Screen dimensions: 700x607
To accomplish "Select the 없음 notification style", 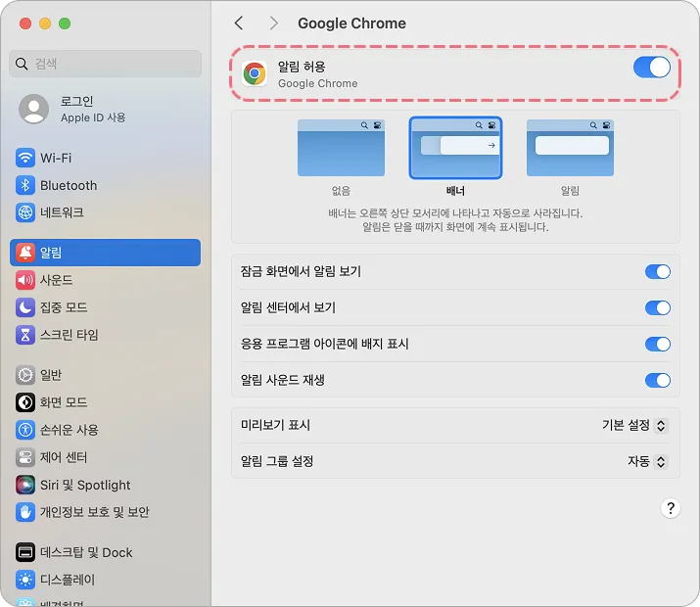I will 341,148.
